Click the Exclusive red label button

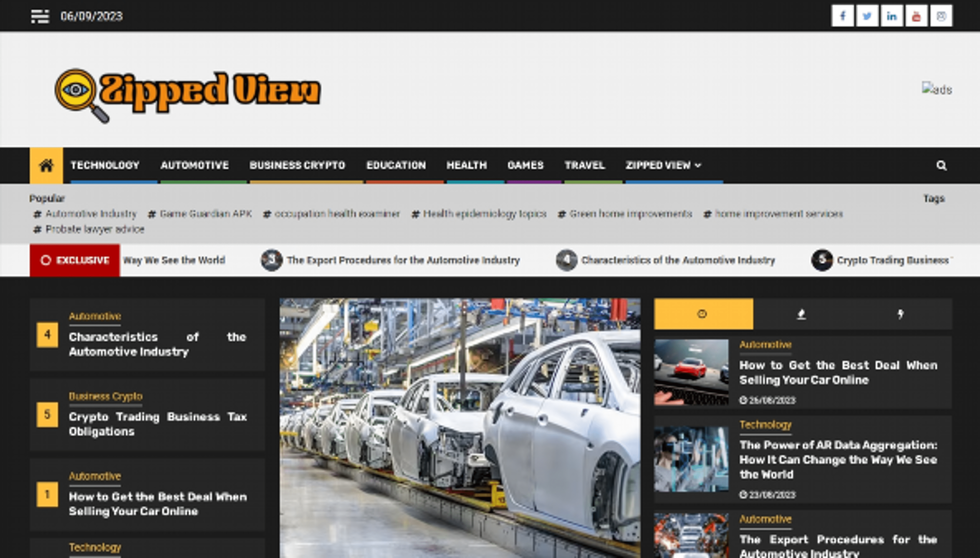click(75, 260)
